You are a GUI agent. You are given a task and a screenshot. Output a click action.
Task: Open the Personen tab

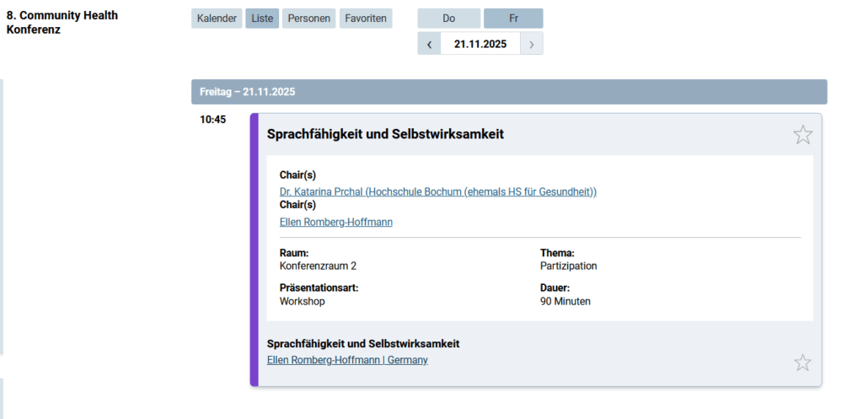point(308,19)
